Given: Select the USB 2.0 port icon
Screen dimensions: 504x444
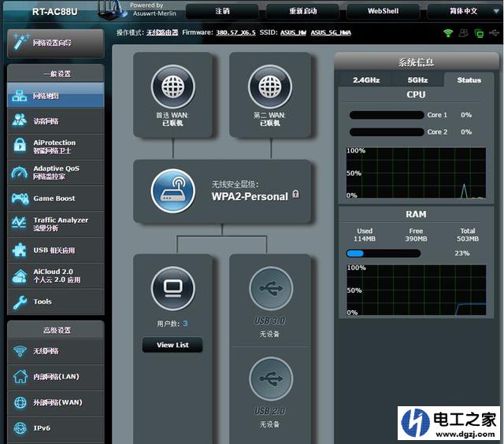Looking at the screenshot, I should (270, 379).
